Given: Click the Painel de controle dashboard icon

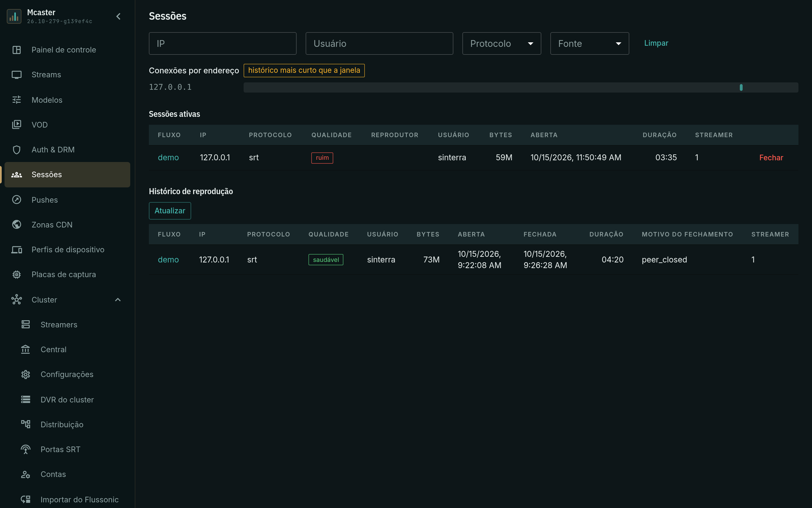Looking at the screenshot, I should point(16,50).
